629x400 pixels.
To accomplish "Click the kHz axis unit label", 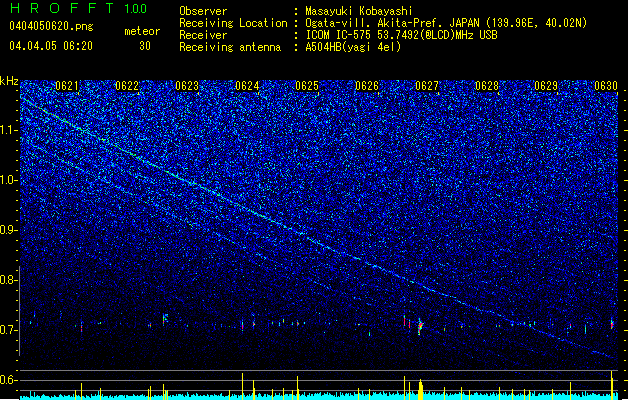I will (x=9, y=81).
